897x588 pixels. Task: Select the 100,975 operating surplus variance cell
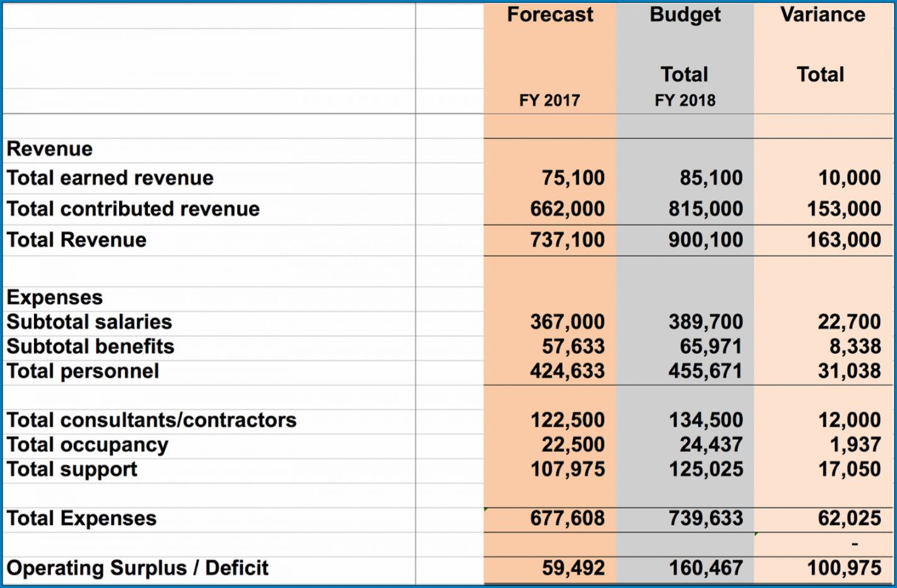tap(843, 568)
